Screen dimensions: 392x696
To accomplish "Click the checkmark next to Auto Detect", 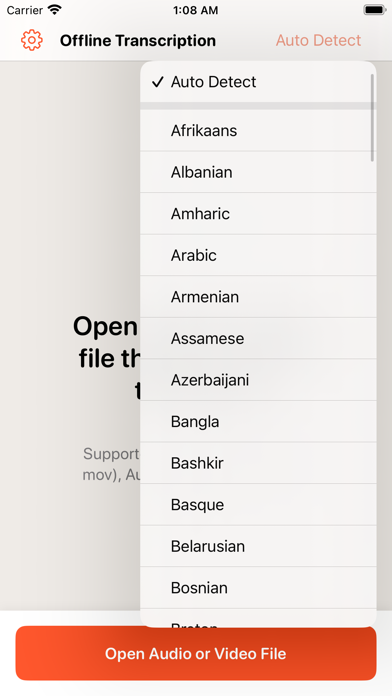I will (158, 82).
